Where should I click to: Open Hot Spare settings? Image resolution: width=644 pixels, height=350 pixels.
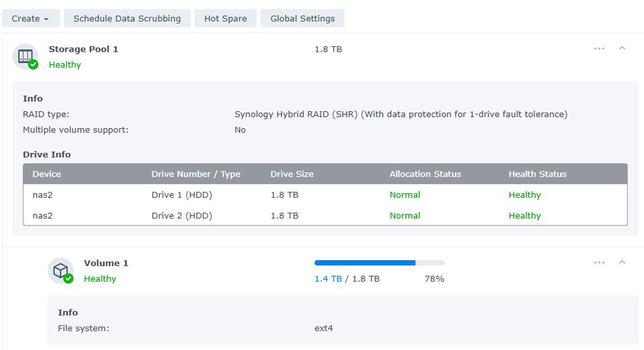coord(225,19)
